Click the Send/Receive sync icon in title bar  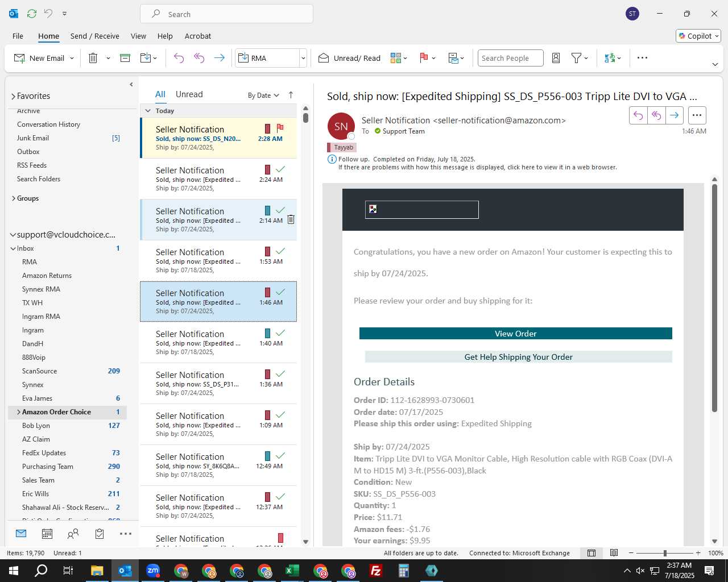click(32, 14)
